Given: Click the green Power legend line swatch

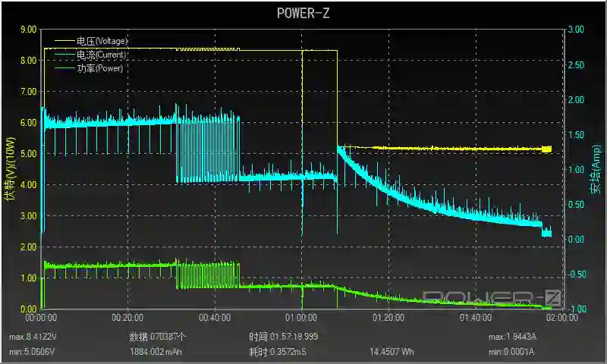Looking at the screenshot, I should 64,68.
